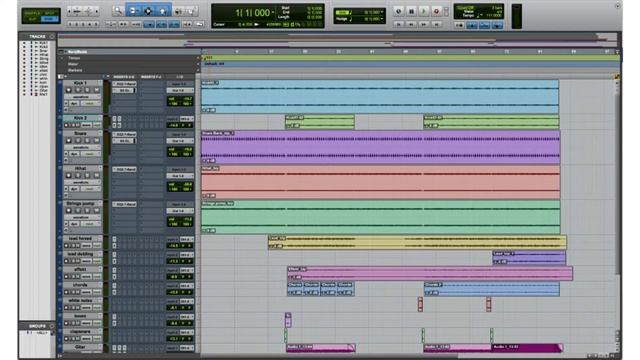Click zoom preset 5 button
The image size is (640, 360).
[96, 24]
